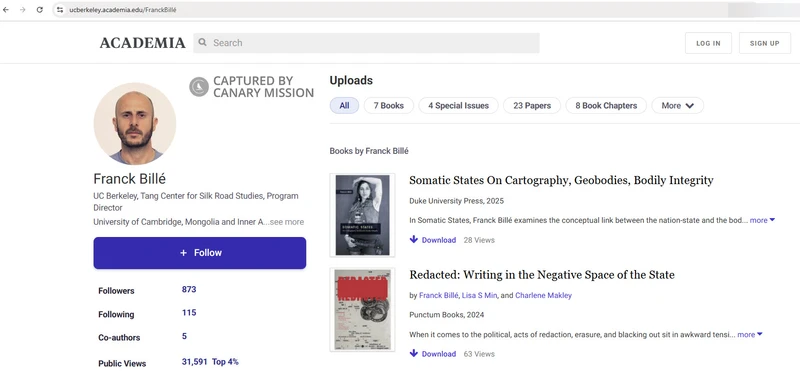Go forward using browser forward arrow

[x=22, y=10]
